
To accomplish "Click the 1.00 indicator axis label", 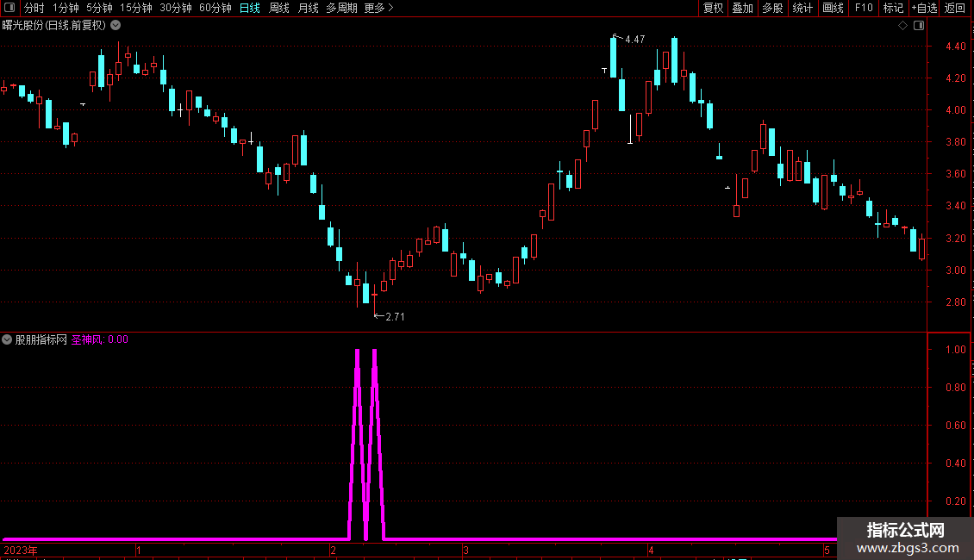I will pos(955,350).
